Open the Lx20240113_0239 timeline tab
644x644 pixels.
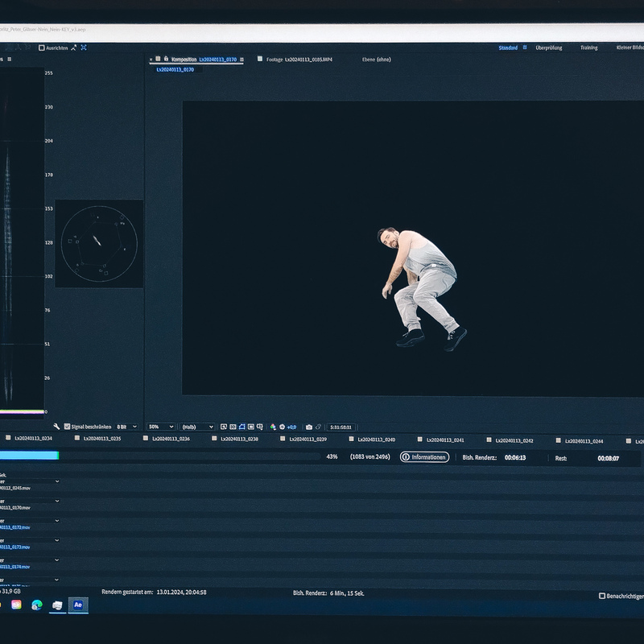(x=308, y=439)
